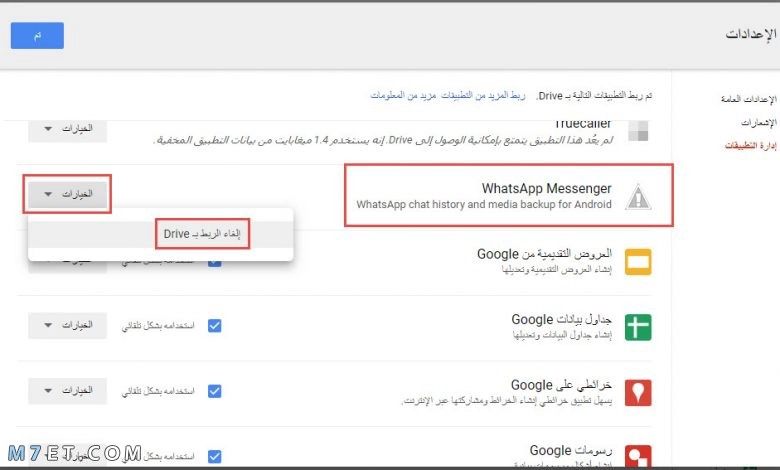Click the Google Slides yellow app icon
Image resolution: width=780 pixels, height=470 pixels.
tap(638, 262)
